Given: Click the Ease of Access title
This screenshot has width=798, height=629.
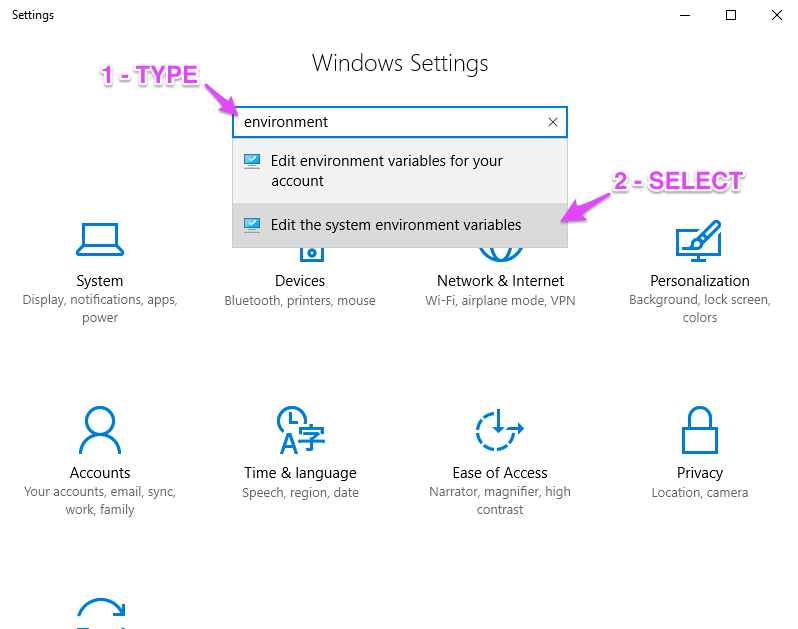Looking at the screenshot, I should click(x=500, y=473).
